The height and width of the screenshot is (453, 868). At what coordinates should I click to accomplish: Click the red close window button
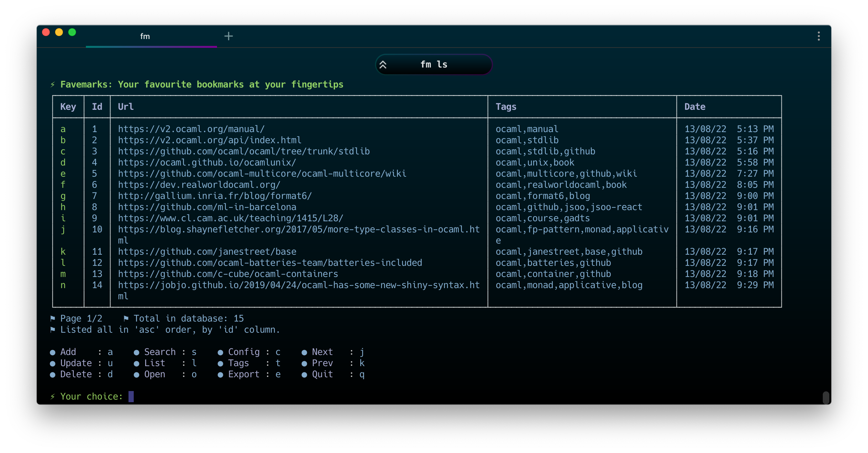coord(46,32)
